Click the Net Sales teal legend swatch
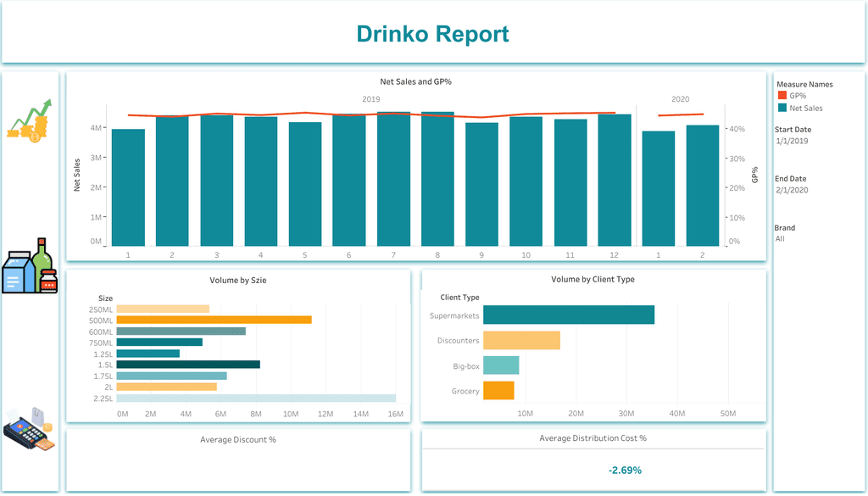Screen dimensions: 868x496 click(781, 108)
